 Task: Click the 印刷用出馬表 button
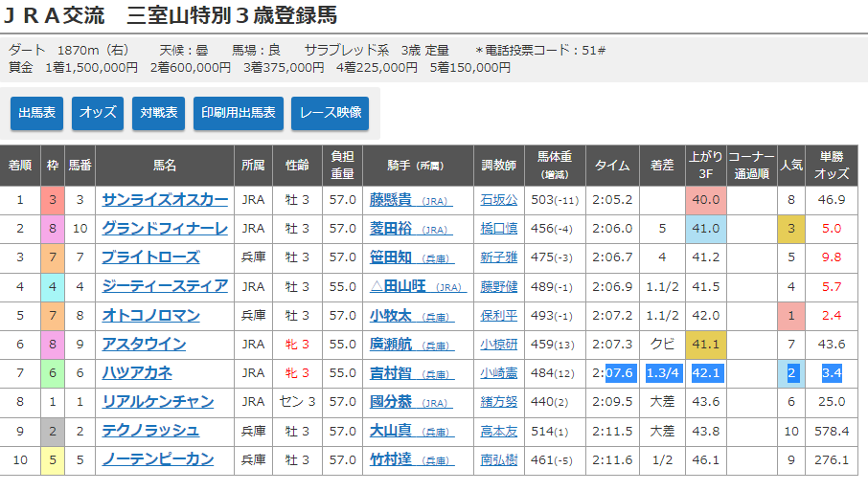[x=238, y=113]
